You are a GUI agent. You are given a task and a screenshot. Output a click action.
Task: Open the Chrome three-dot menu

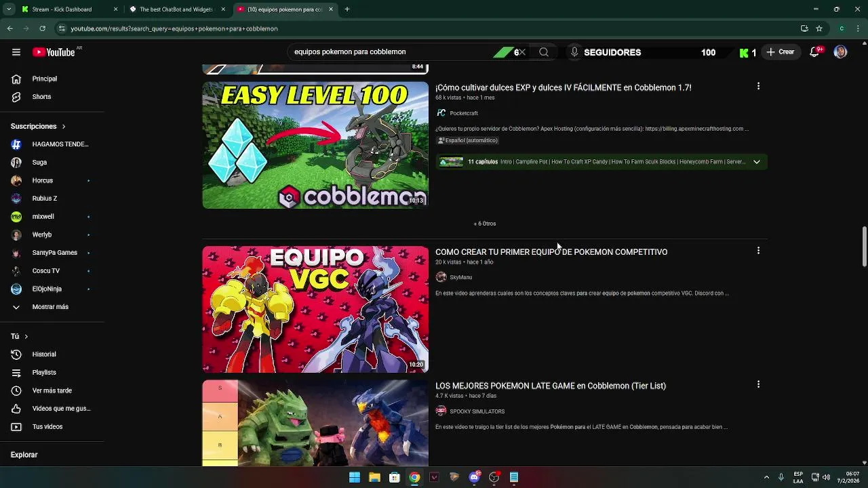point(858,28)
